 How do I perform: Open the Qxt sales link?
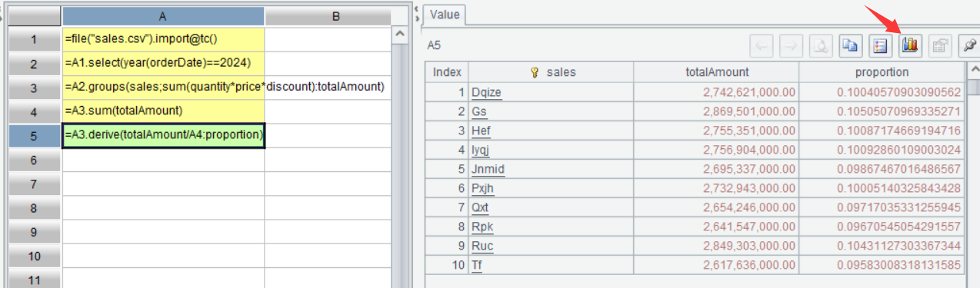(480, 207)
